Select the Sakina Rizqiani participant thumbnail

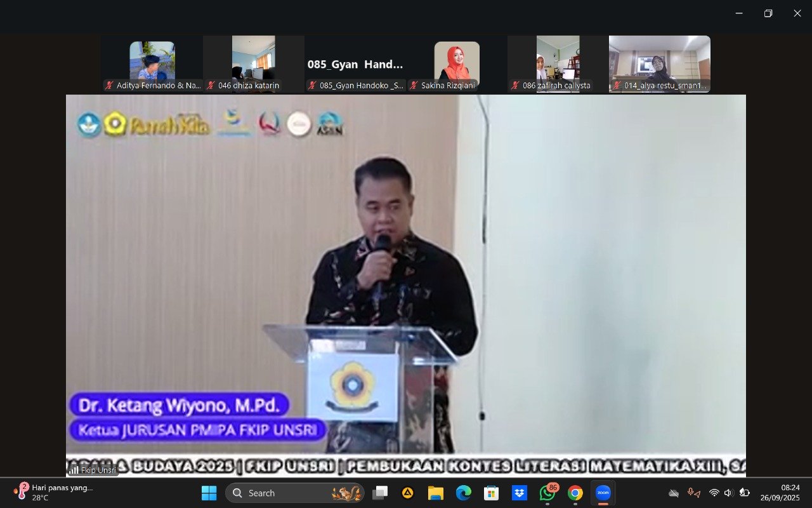coord(457,64)
